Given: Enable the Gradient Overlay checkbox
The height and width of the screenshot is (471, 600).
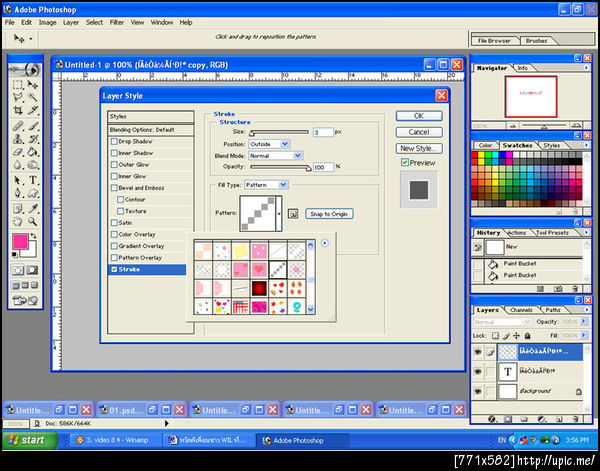Looking at the screenshot, I should pyautogui.click(x=114, y=246).
